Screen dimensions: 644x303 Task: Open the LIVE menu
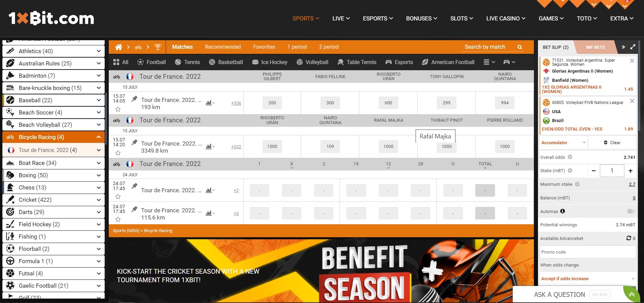[341, 18]
